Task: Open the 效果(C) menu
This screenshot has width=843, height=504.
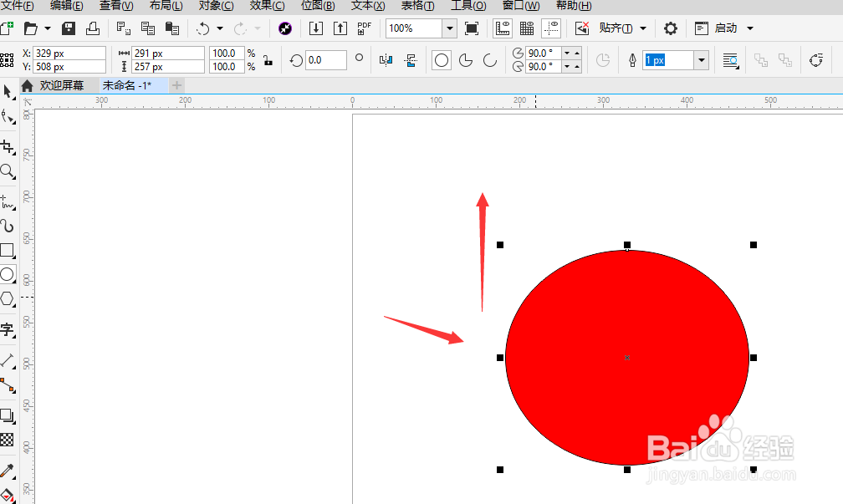Action: click(268, 6)
